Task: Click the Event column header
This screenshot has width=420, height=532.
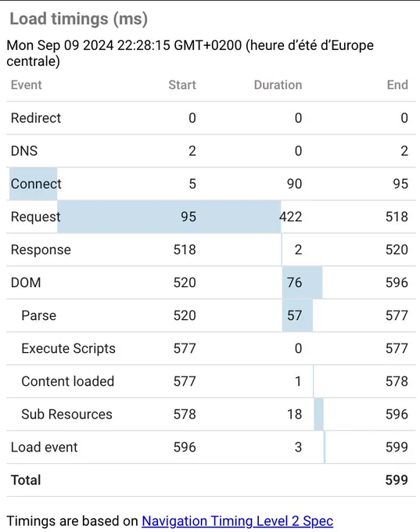Action: click(26, 84)
